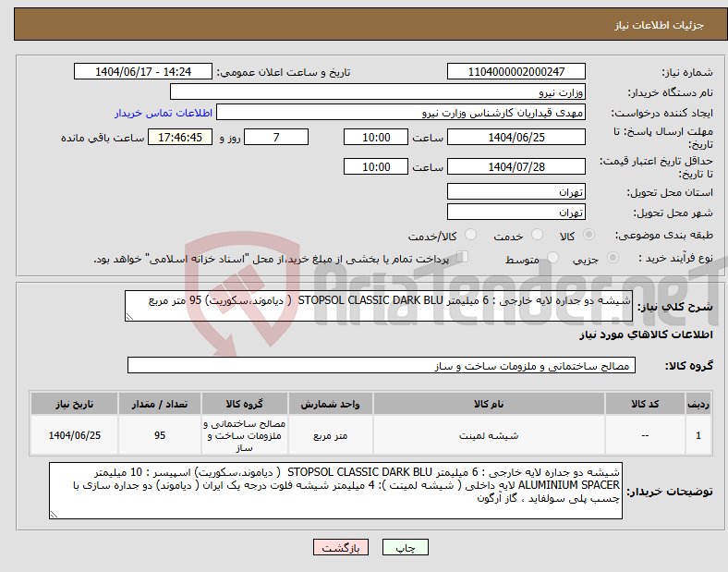Click the goods group field مصالح ساختمانی
Viewport: 728px width, 572px height.
(382, 365)
